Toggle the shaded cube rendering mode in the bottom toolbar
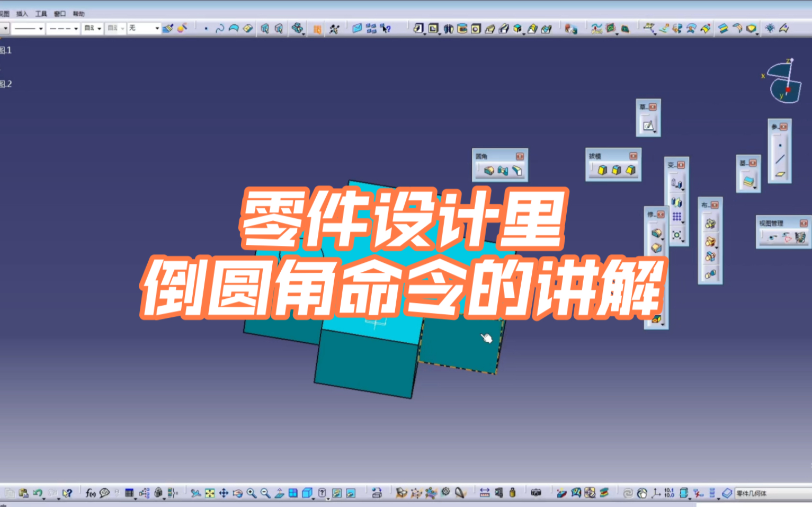 click(308, 492)
